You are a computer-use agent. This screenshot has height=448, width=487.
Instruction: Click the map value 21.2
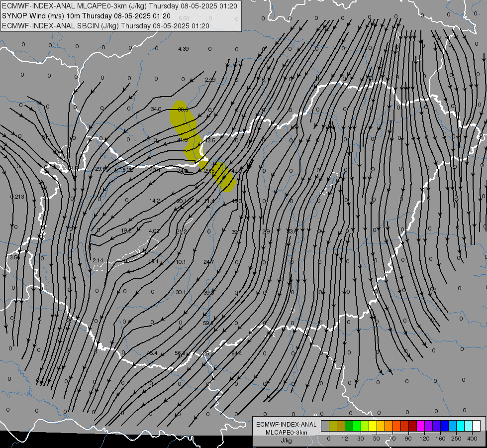(x=182, y=231)
